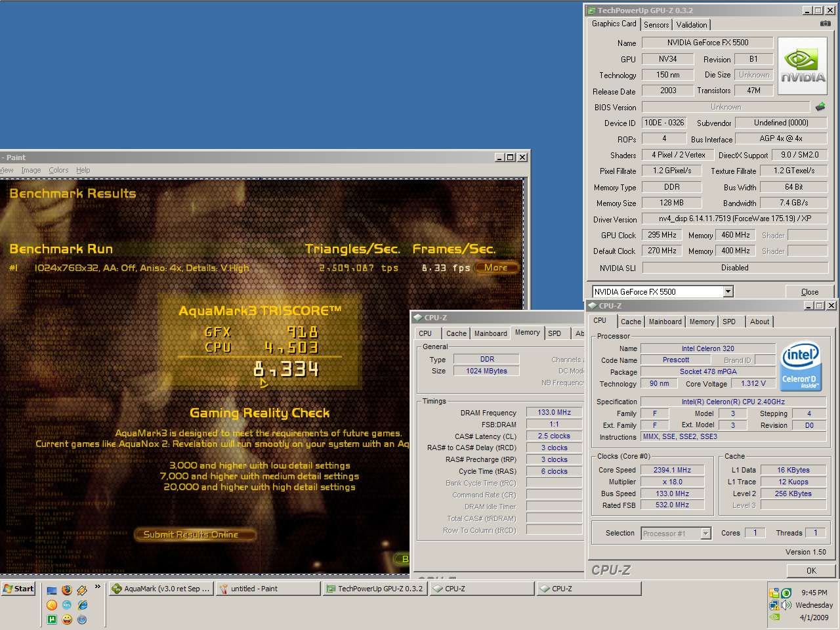This screenshot has height=630, width=840.
Task: Click the More button in AquaMark results
Action: click(496, 268)
